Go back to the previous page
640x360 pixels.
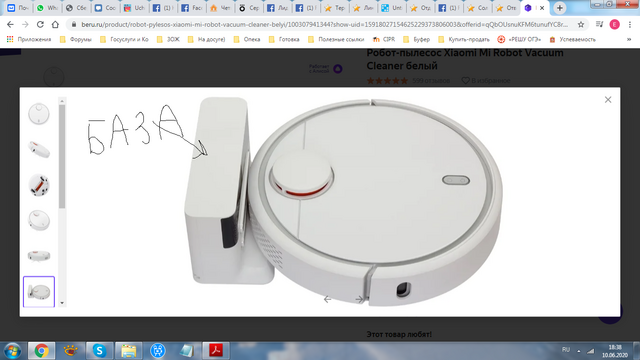(x=10, y=24)
